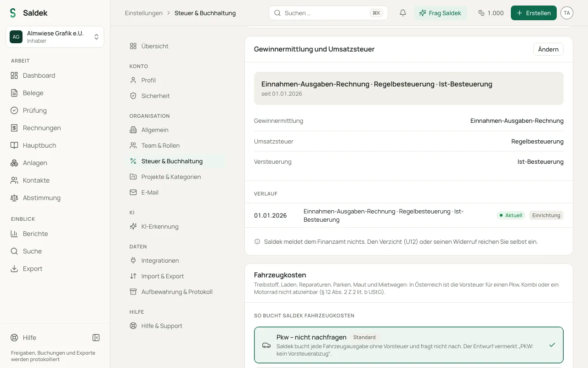Click the Rechnungen invoice icon

14,128
